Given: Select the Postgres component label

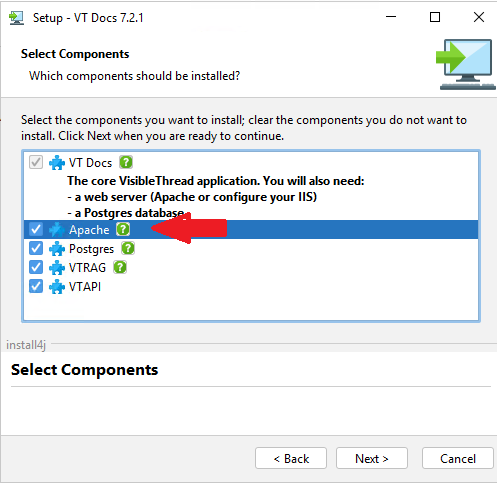Looking at the screenshot, I should click(x=91, y=249).
